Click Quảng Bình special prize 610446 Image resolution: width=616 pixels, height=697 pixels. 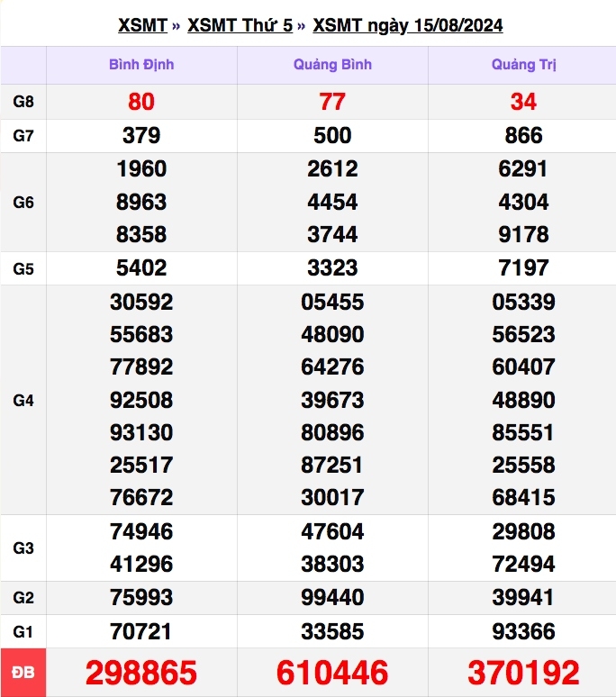(x=332, y=672)
